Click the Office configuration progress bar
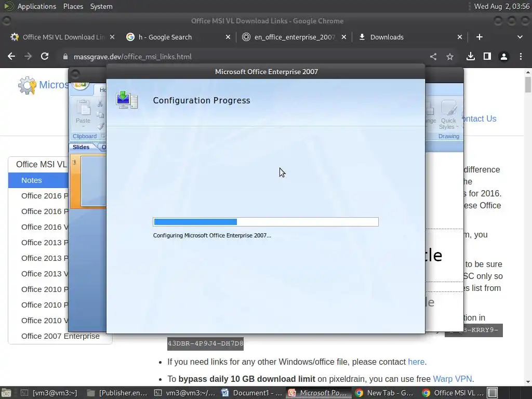The height and width of the screenshot is (399, 532). pos(265,222)
